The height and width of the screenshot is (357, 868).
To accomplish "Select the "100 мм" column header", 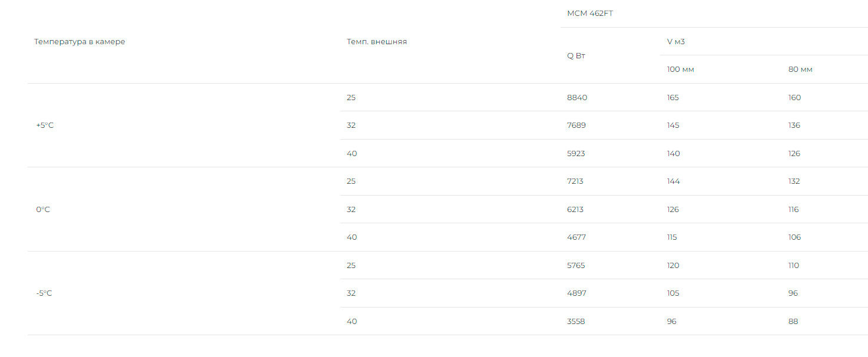I will coord(680,70).
